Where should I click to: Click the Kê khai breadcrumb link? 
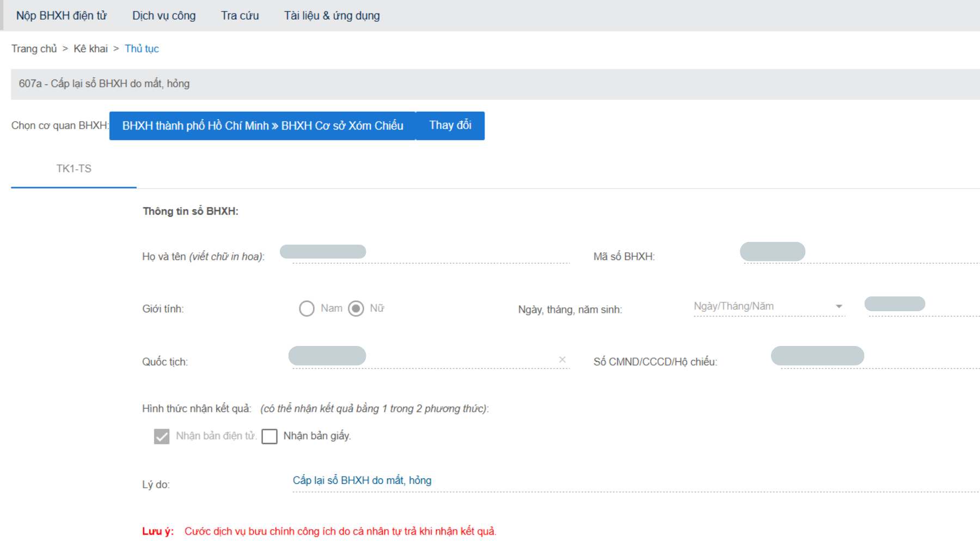coord(90,49)
